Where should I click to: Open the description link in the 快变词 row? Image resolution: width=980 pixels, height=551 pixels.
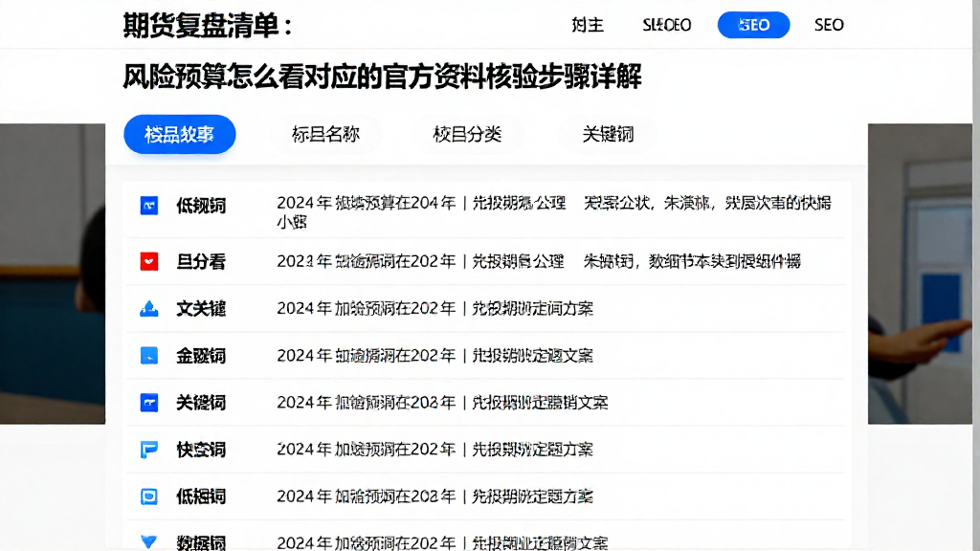(x=435, y=450)
